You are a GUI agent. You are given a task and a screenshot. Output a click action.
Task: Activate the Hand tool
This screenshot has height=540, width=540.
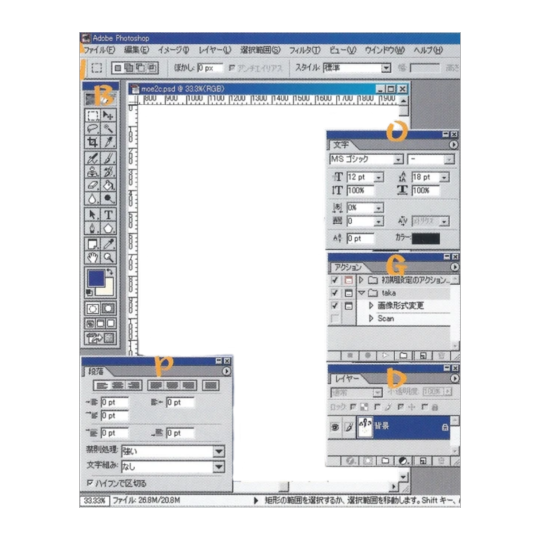pos(92,257)
